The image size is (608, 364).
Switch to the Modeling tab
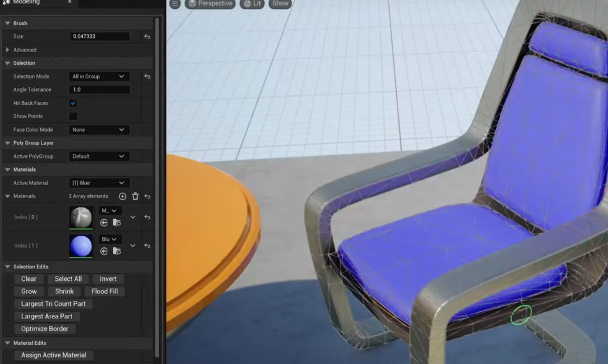26,2
